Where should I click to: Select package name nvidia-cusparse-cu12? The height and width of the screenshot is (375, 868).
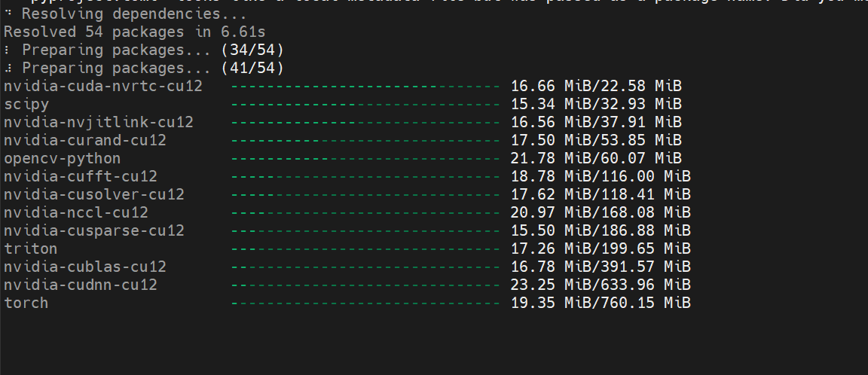click(94, 230)
